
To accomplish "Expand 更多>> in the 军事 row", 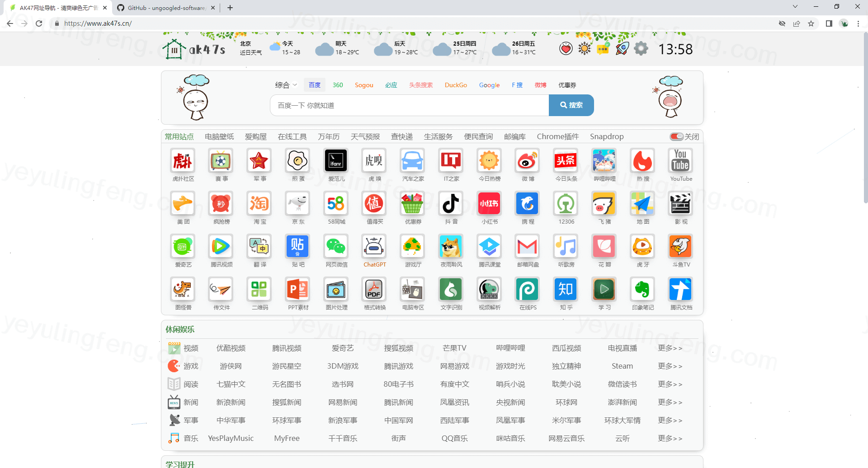I will (670, 421).
